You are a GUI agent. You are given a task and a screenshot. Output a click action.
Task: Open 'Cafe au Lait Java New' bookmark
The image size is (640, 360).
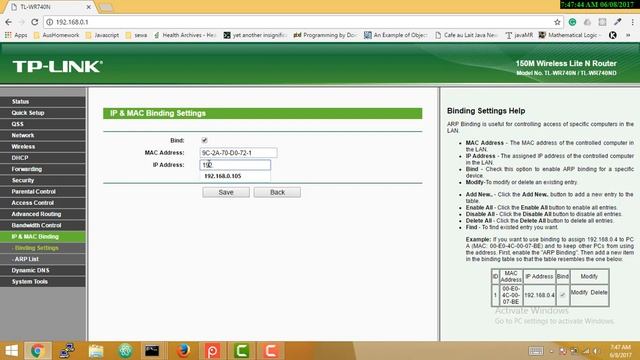(466, 36)
